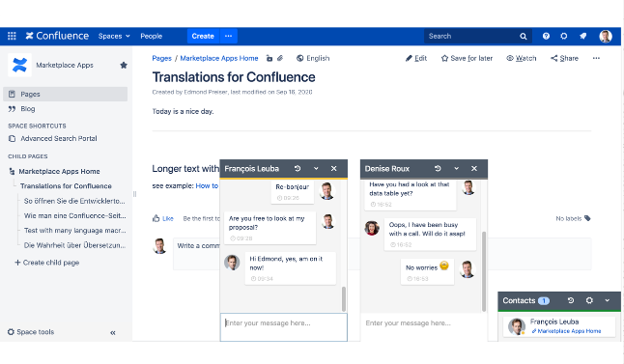
Task: Toggle Watch on this page
Action: coord(522,58)
